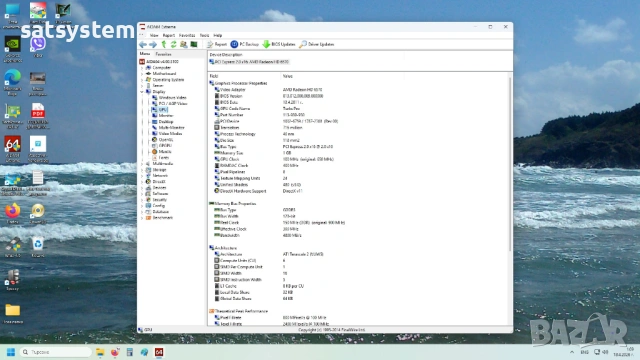This screenshot has width=640, height=360.
Task: Click the PC Backup toolbar button
Action: [x=244, y=44]
